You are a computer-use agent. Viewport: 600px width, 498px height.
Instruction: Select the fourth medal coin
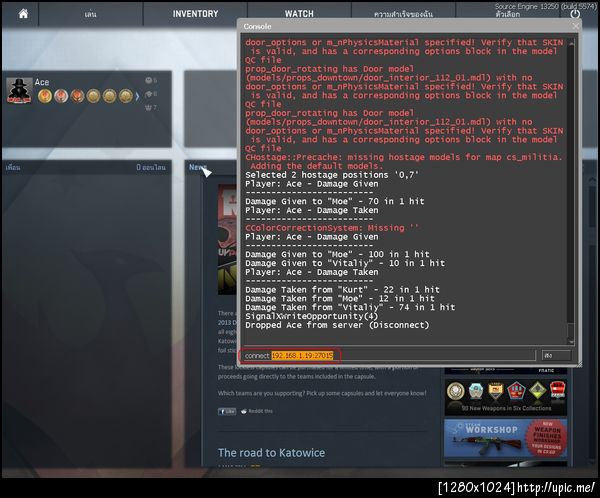click(93, 96)
